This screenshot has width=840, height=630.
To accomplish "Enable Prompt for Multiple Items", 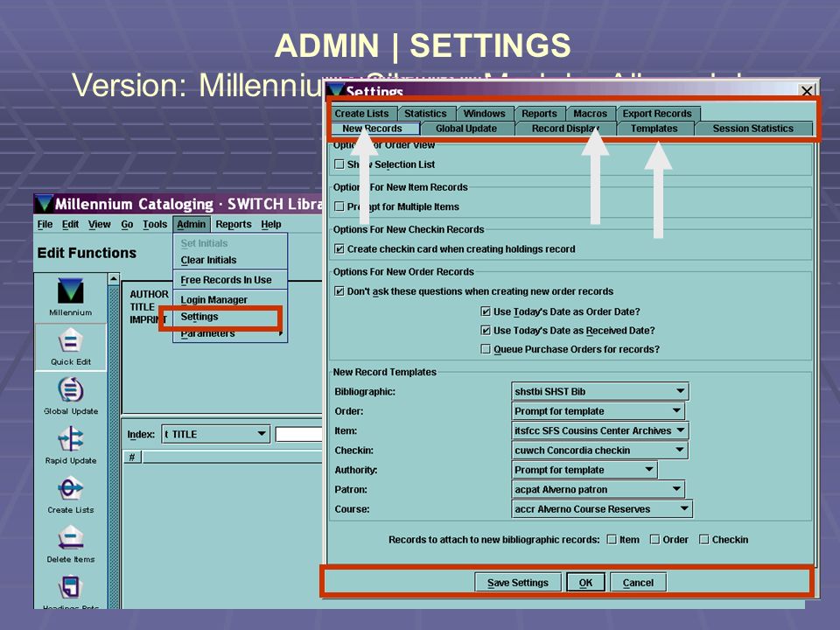I will coord(339,206).
